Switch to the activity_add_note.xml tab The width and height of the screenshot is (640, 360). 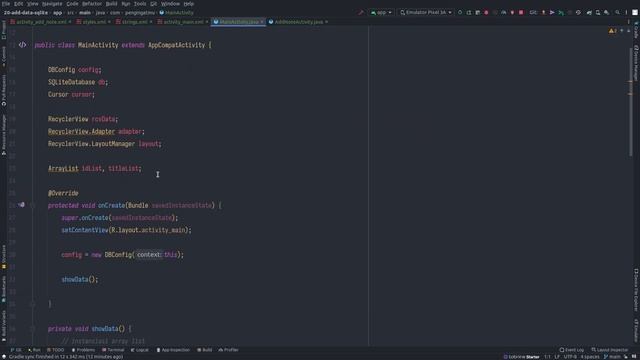click(x=41, y=22)
